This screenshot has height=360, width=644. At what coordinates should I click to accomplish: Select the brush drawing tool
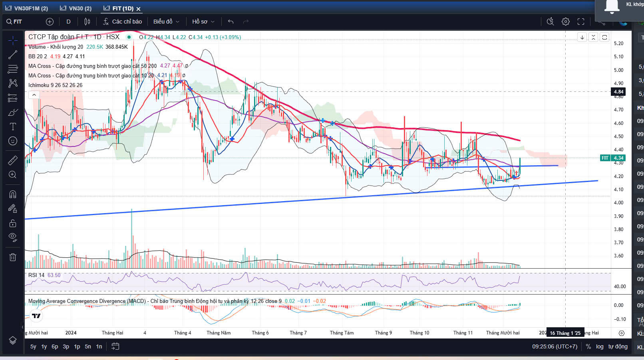point(13,112)
